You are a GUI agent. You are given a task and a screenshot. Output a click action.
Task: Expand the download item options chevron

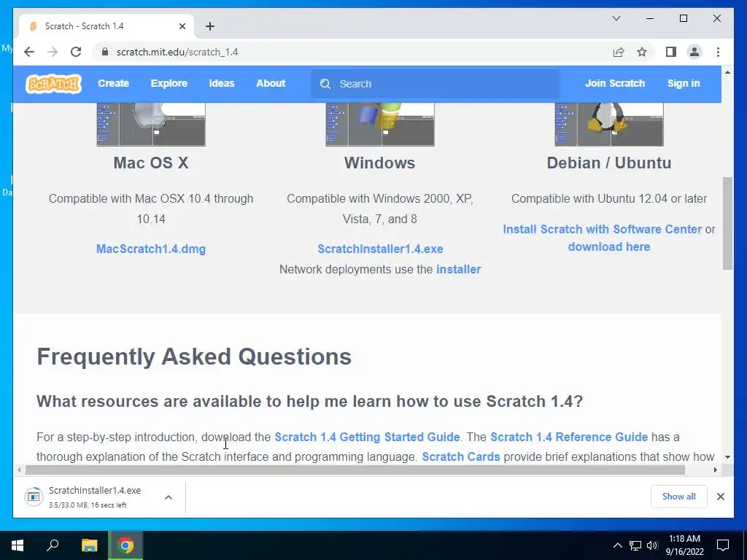[169, 497]
